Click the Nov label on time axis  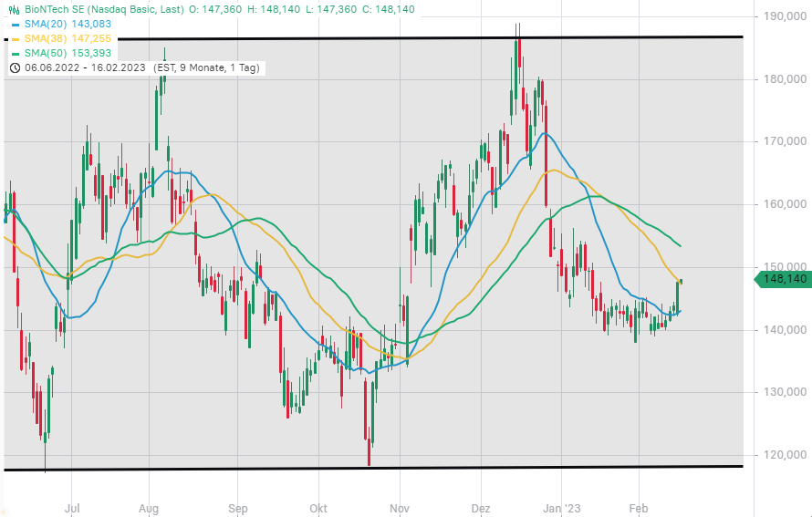coord(400,509)
